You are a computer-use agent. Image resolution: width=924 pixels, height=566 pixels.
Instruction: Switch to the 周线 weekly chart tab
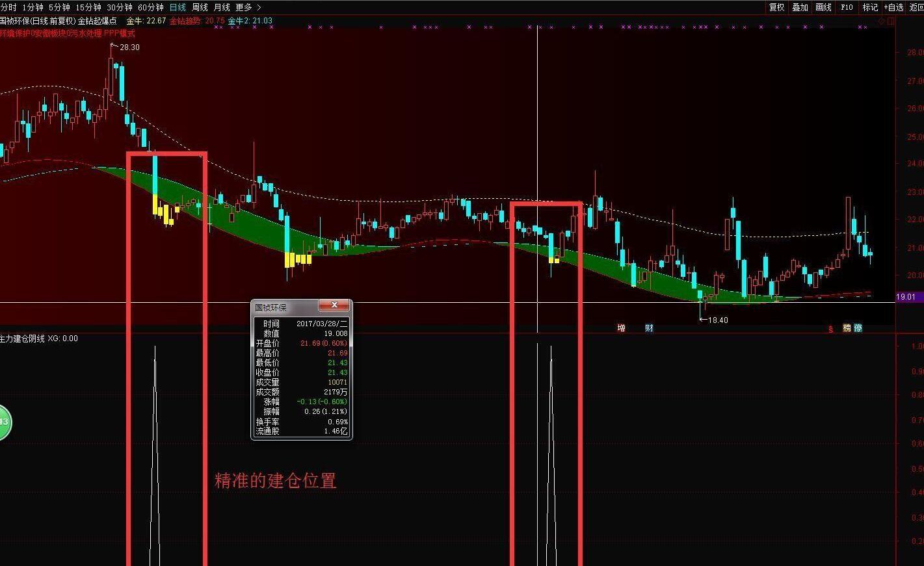[x=200, y=7]
